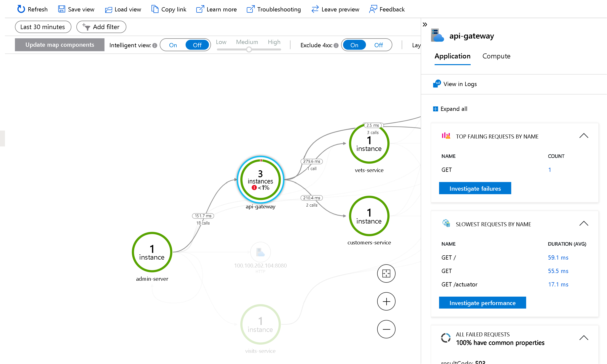This screenshot has width=607, height=364.
Task: Click Investigate performance button
Action: tap(482, 303)
